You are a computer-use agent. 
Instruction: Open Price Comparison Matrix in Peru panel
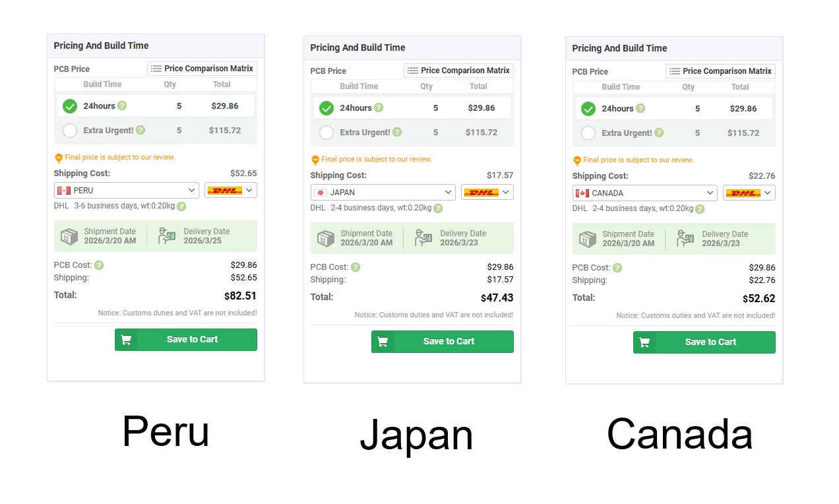coord(202,69)
